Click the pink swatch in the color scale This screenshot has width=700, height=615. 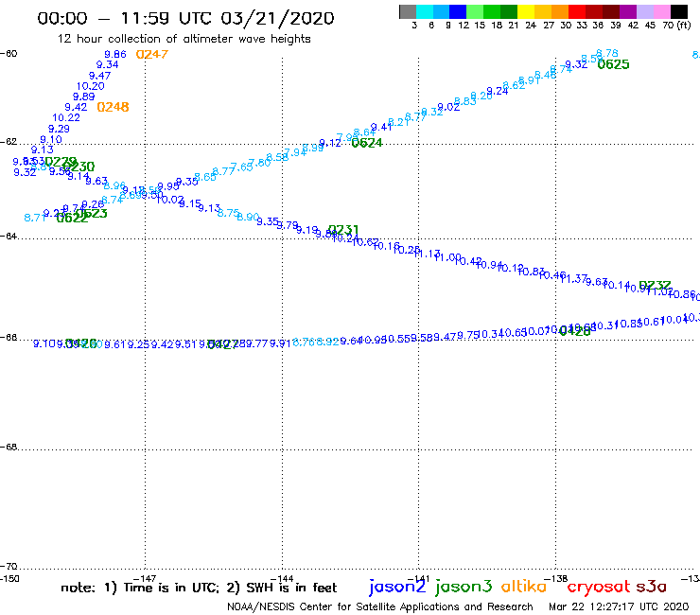tap(662, 11)
